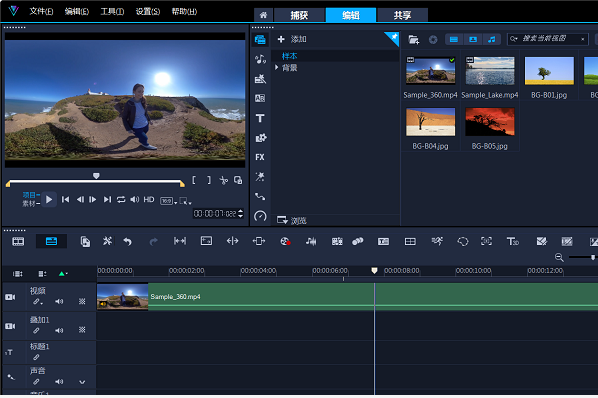
Task: Open the Template library icon
Action: point(260,79)
